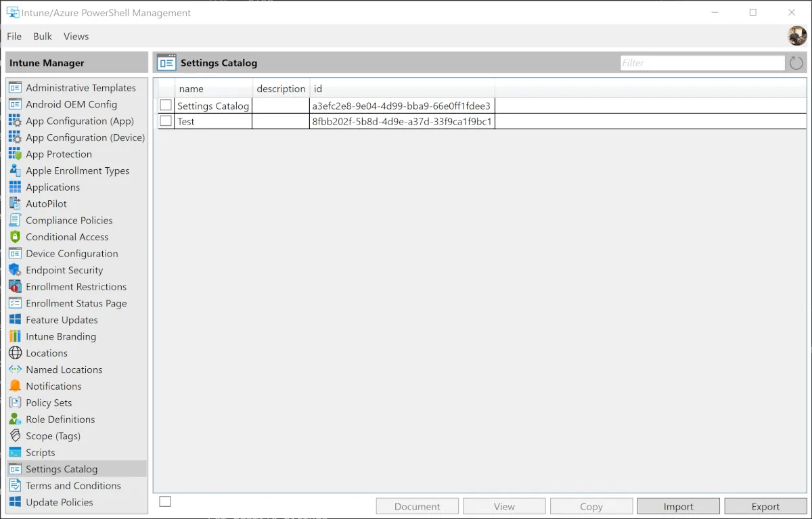Viewport: 812px width, 519px height.
Task: Toggle the select-all checkbox at the bottom
Action: 165,501
